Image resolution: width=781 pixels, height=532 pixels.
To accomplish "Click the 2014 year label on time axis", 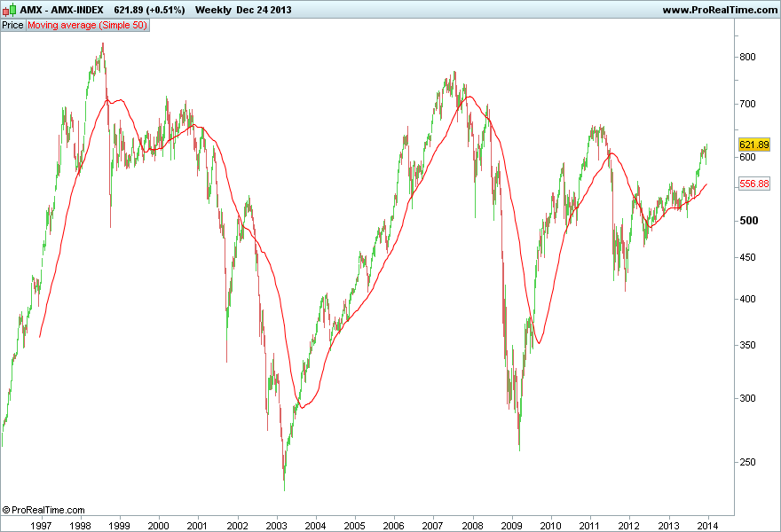I will pyautogui.click(x=707, y=526).
